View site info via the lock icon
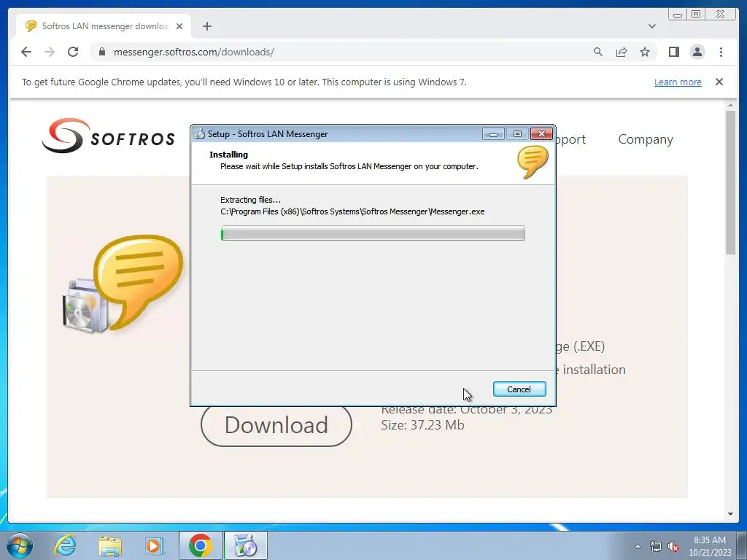This screenshot has height=560, width=747. tap(101, 52)
